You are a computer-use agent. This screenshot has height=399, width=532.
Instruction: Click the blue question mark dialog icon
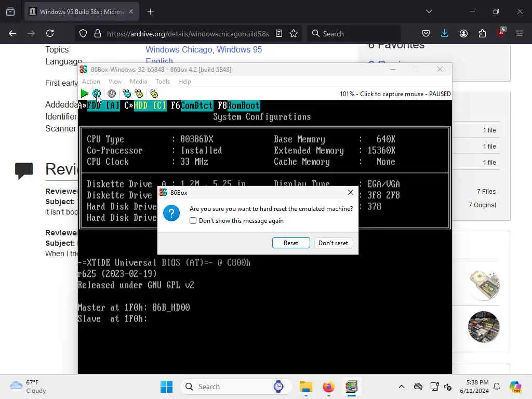pos(171,213)
